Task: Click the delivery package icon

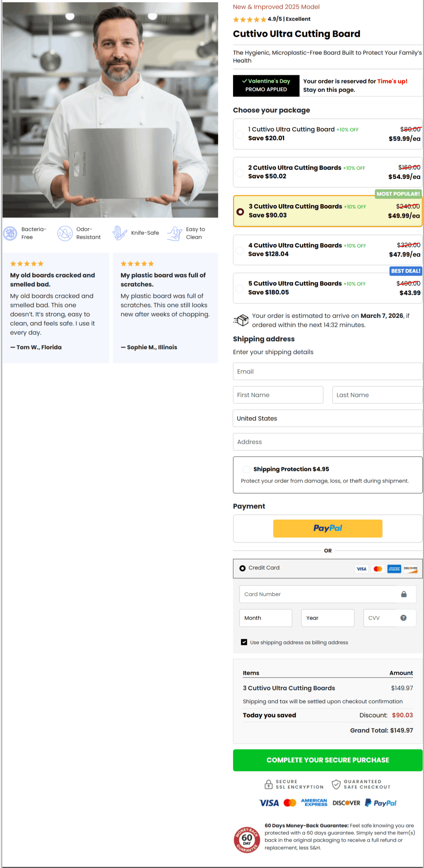Action: 241,320
